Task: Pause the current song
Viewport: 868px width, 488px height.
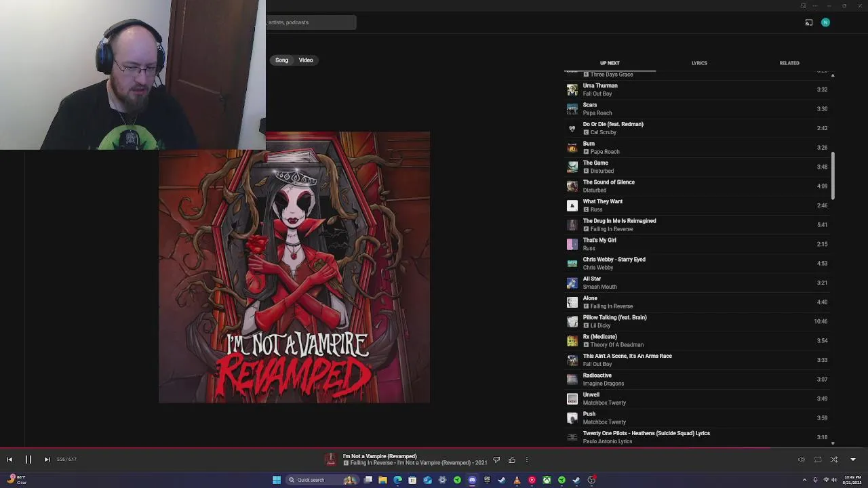Action: (28, 460)
